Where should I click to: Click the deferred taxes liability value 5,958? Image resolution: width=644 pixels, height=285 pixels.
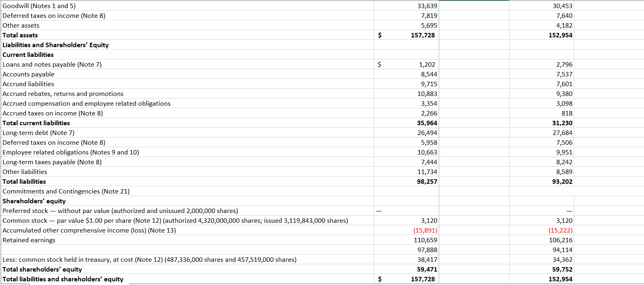tap(406, 142)
